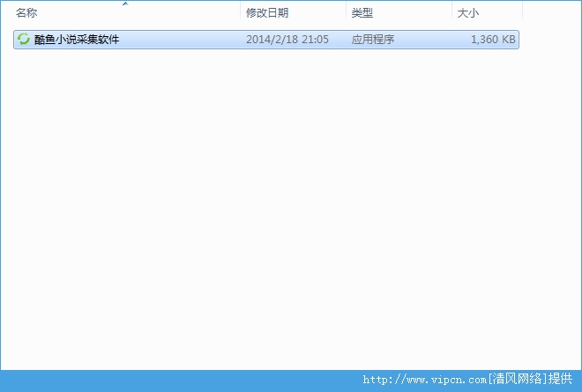Click the date 2014/2/18 21:05
582x392 pixels.
coord(287,40)
